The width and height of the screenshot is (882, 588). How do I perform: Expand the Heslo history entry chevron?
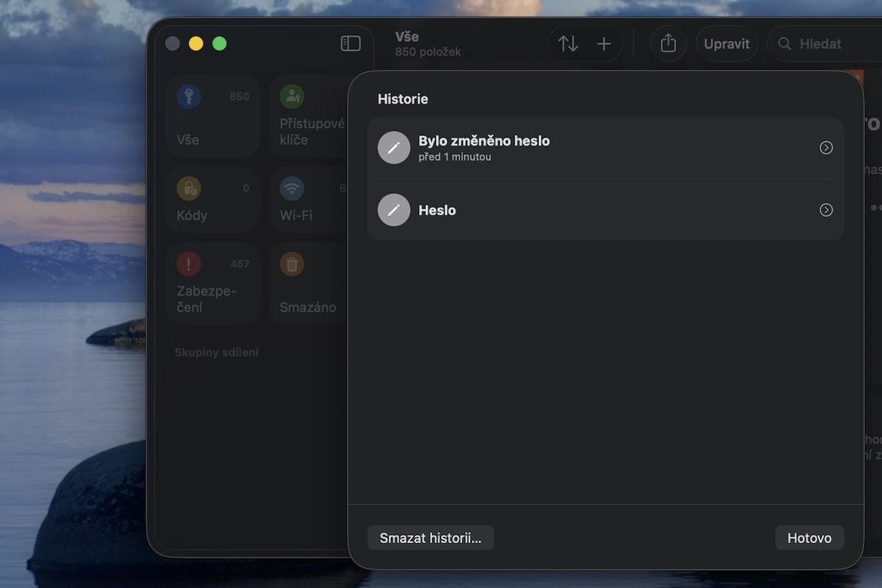click(x=826, y=210)
